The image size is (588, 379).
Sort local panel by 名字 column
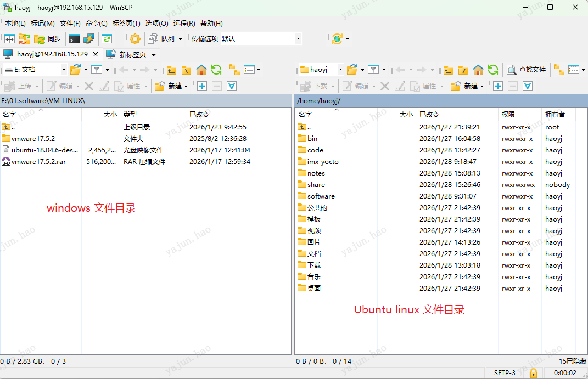(x=41, y=115)
